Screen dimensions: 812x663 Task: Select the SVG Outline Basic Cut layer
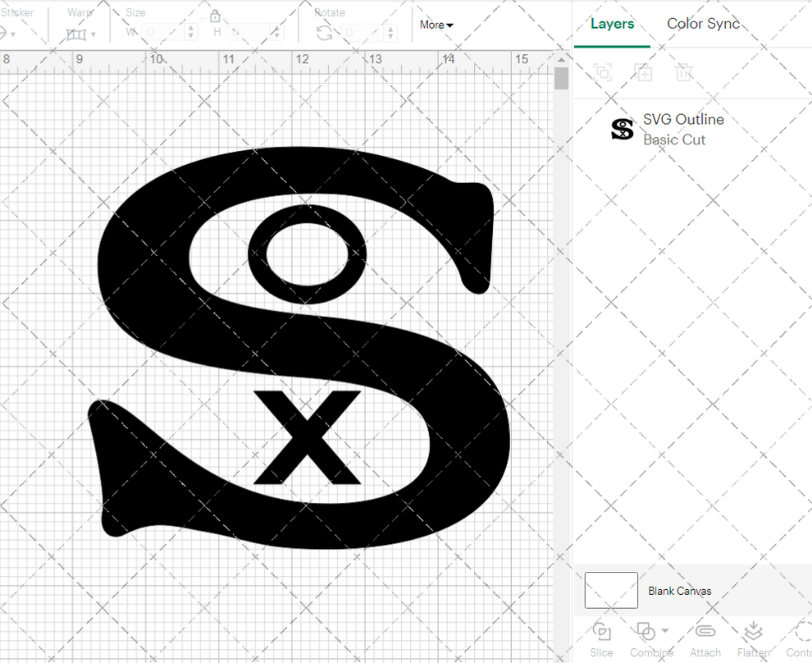click(684, 129)
